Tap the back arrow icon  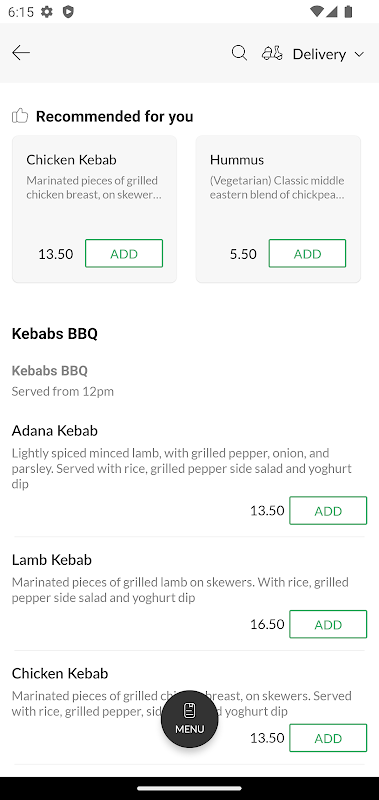(x=21, y=53)
